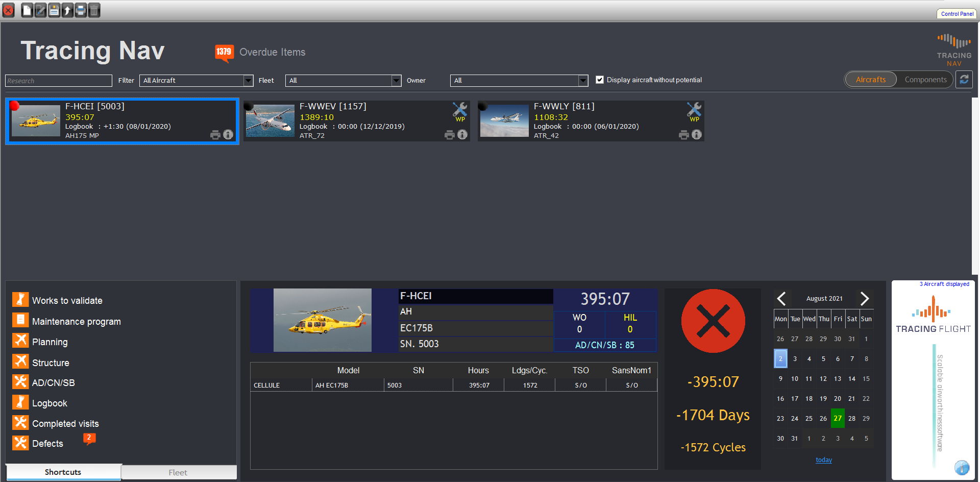
Task: Click the Print icon in the top toolbar
Action: coord(81,10)
